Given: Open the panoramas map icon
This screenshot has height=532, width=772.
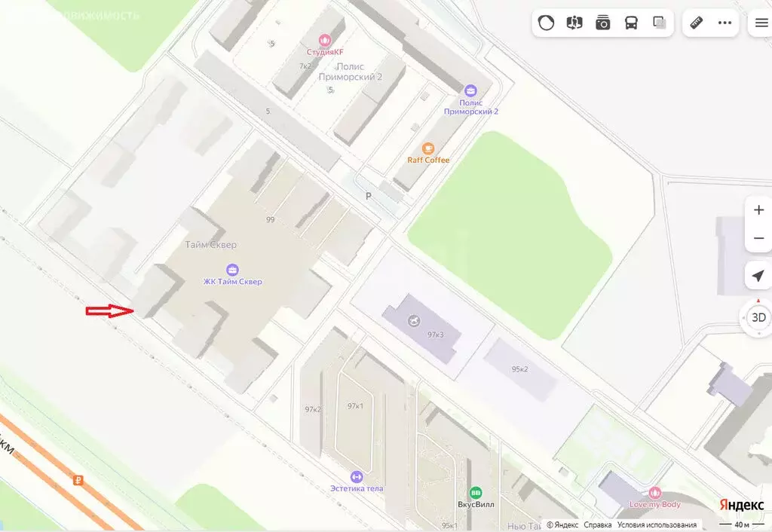Looking at the screenshot, I should pos(574,23).
